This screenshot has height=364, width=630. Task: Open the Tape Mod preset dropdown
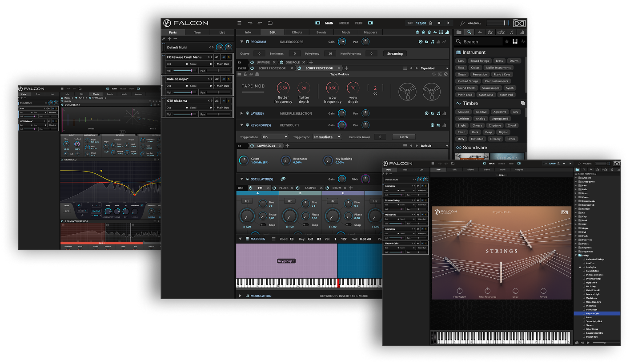click(x=434, y=68)
